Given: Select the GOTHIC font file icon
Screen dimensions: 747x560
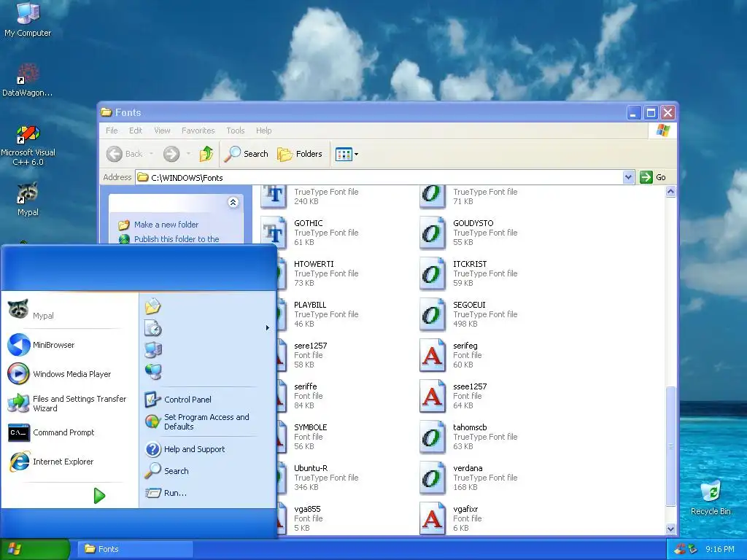Looking at the screenshot, I should point(274,233).
